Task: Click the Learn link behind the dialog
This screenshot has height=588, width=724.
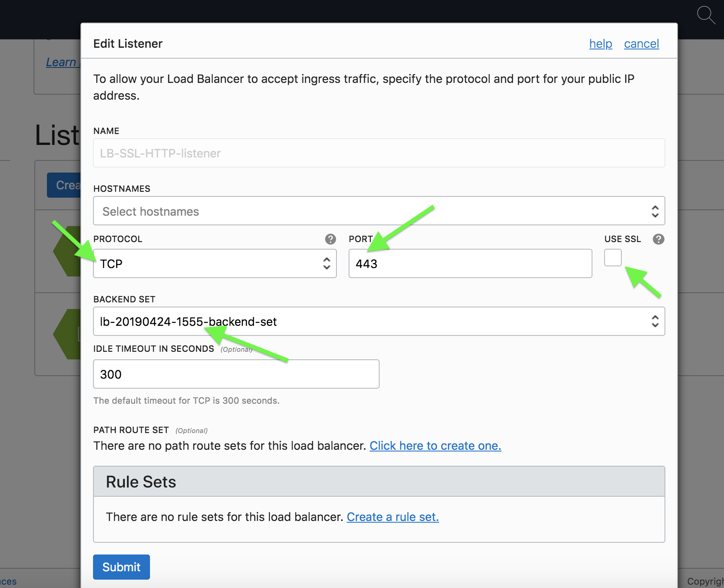Action: click(61, 62)
